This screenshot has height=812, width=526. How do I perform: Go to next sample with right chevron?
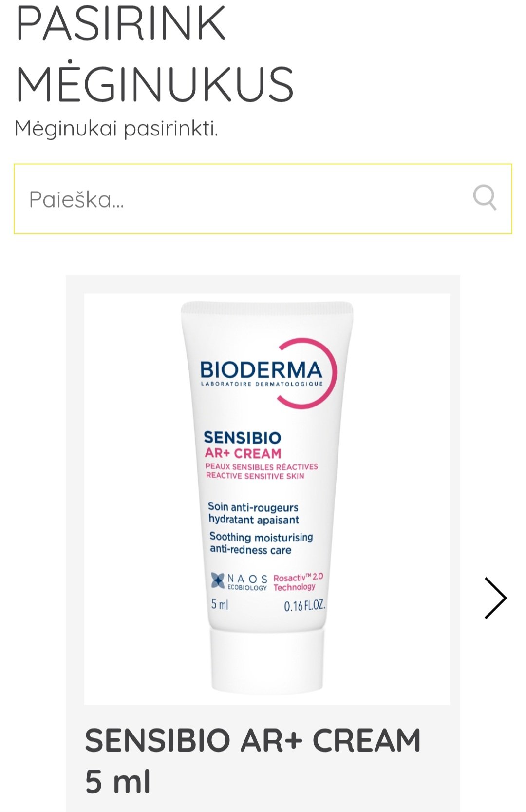495,598
